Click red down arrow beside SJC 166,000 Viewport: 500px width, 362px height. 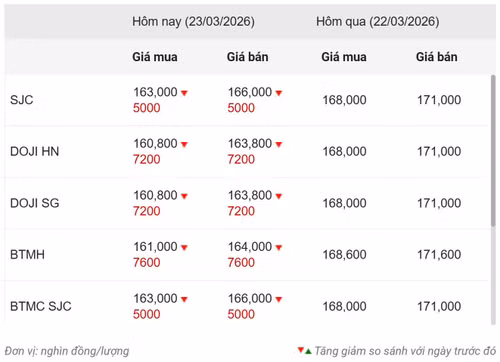(x=279, y=93)
